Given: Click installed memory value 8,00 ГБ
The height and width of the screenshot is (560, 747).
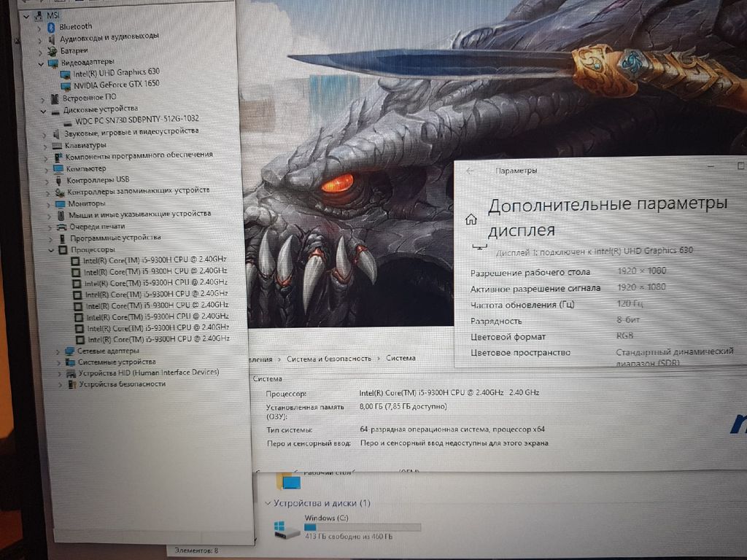Looking at the screenshot, I should [403, 407].
